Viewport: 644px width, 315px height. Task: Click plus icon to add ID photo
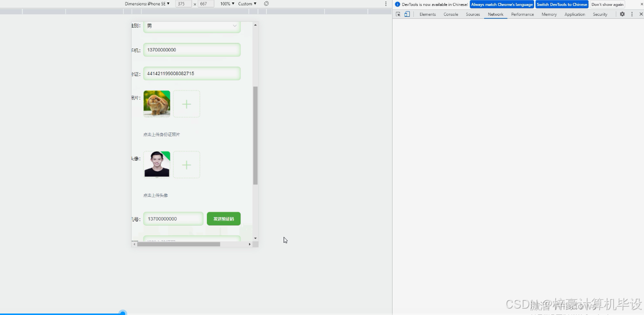tap(187, 104)
